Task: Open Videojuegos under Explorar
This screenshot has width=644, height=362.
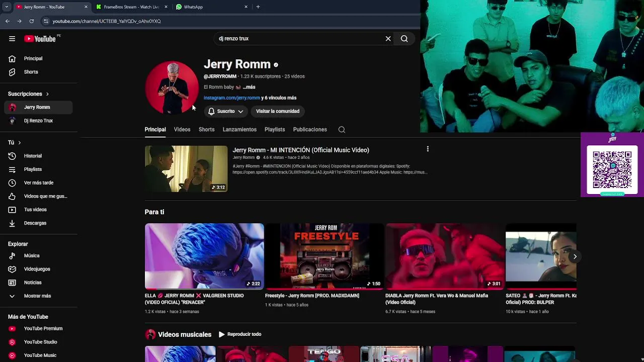Action: pyautogui.click(x=39, y=269)
